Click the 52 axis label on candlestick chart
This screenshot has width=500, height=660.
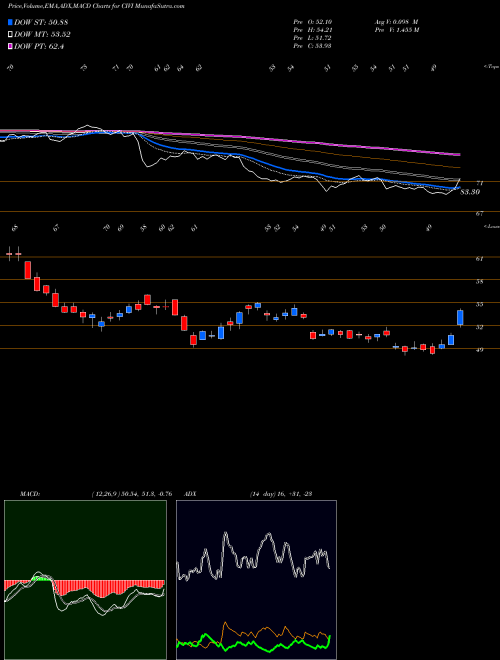[x=479, y=327]
